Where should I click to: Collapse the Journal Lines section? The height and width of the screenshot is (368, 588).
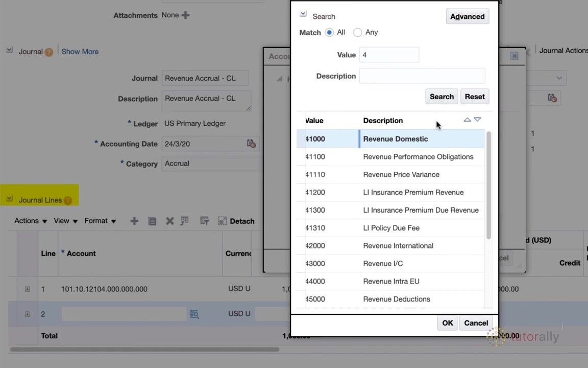[x=9, y=198]
